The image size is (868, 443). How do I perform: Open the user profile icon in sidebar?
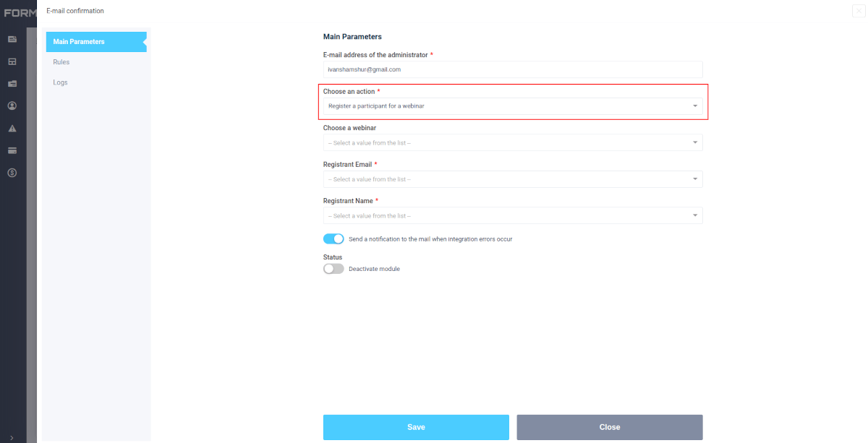point(12,106)
